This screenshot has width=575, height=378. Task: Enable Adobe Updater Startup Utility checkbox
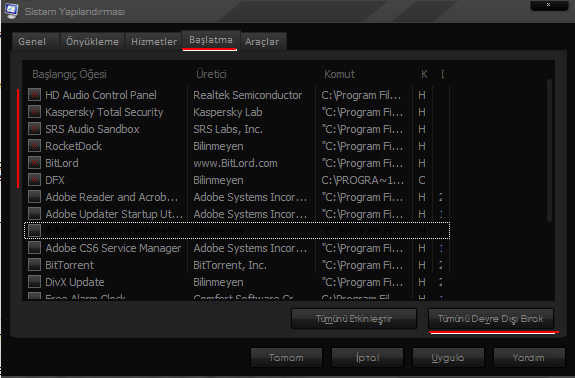click(34, 214)
